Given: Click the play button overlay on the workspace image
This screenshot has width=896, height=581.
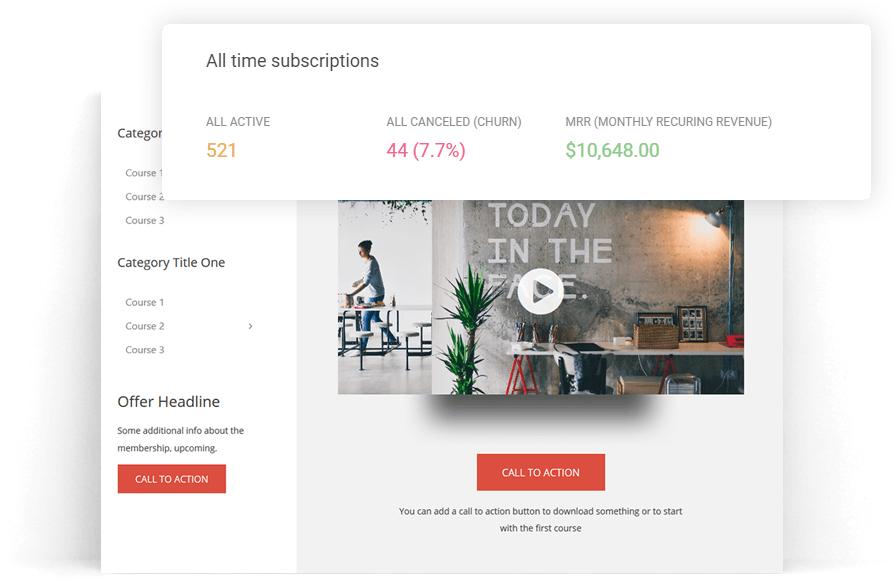Looking at the screenshot, I should point(541,293).
